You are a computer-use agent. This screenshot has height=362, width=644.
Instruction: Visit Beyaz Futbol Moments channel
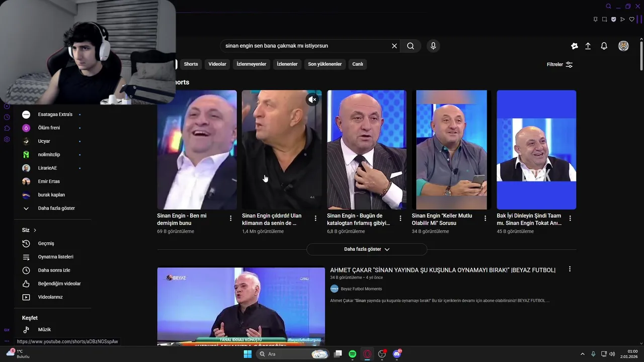pos(361,289)
